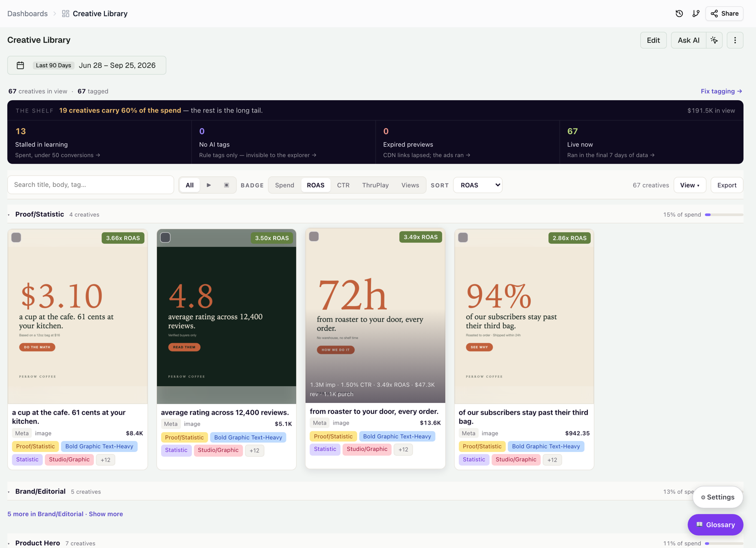The height and width of the screenshot is (548, 756).
Task: Open the version history clock icon
Action: click(679, 14)
